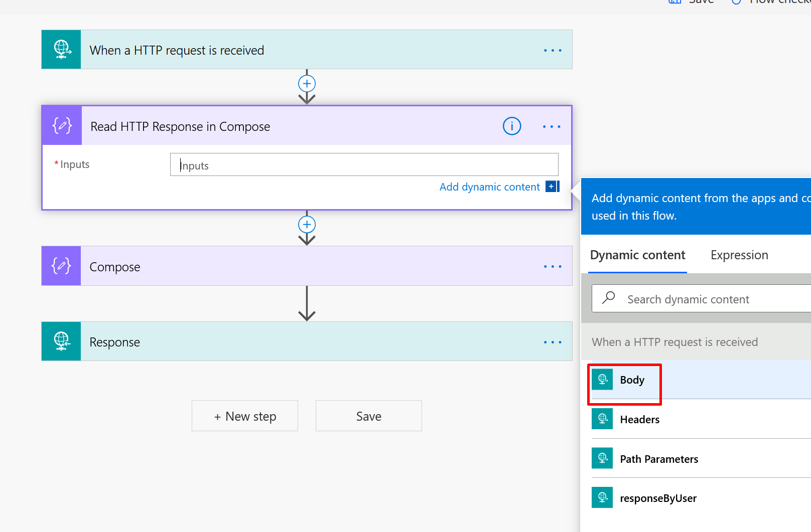Insert step below Read HTTP Response

(307, 224)
